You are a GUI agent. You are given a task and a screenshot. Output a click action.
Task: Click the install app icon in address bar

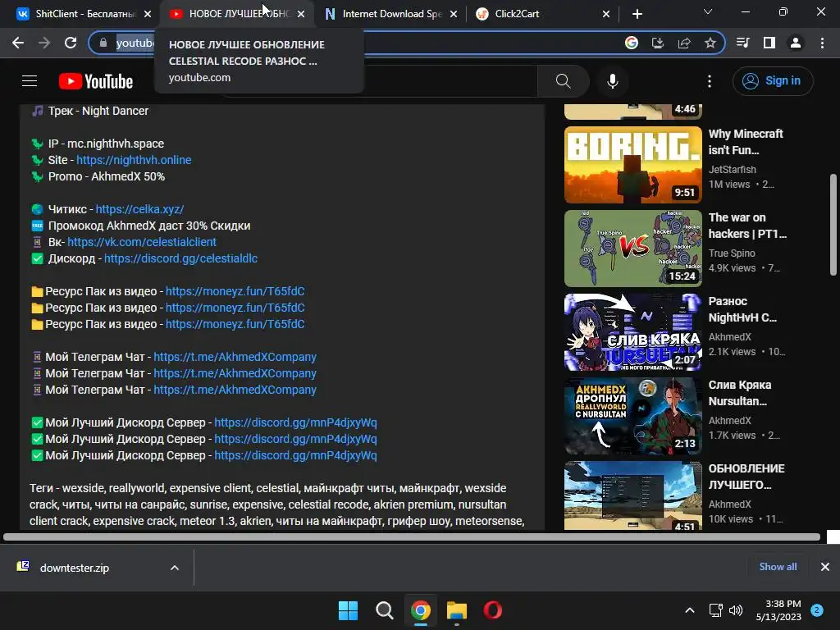tap(658, 43)
